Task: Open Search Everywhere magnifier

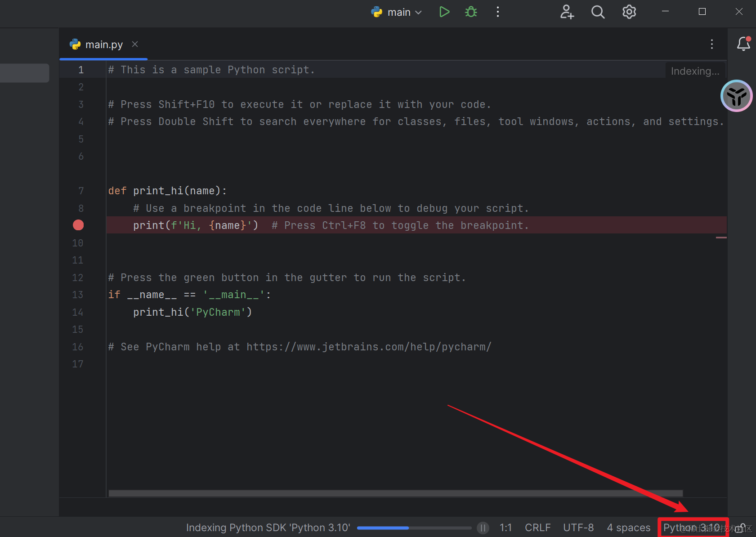Action: point(598,12)
